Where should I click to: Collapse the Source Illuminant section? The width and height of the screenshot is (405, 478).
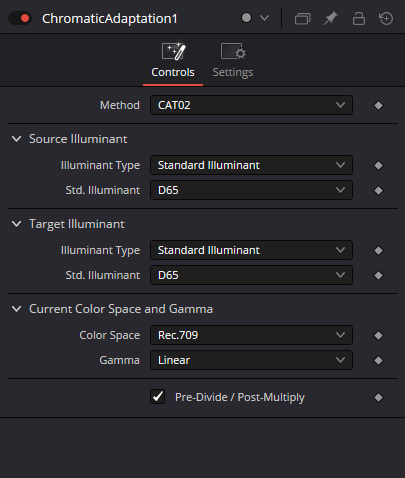(16, 139)
